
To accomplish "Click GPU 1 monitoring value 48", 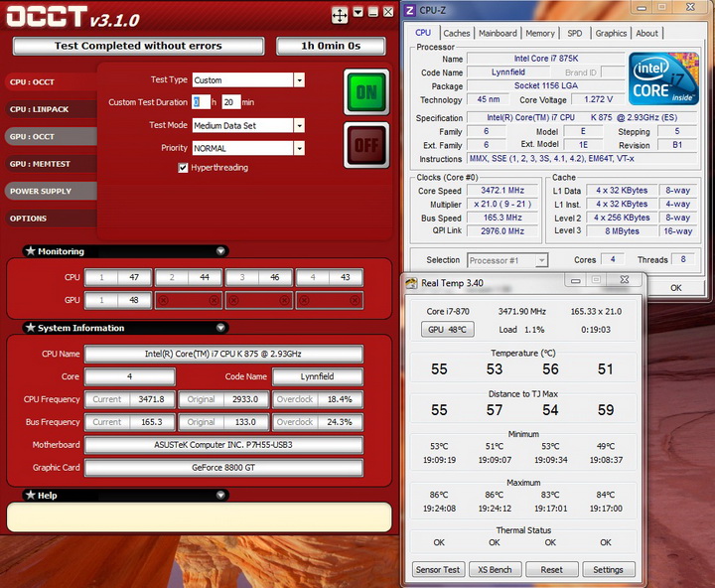I will click(134, 300).
